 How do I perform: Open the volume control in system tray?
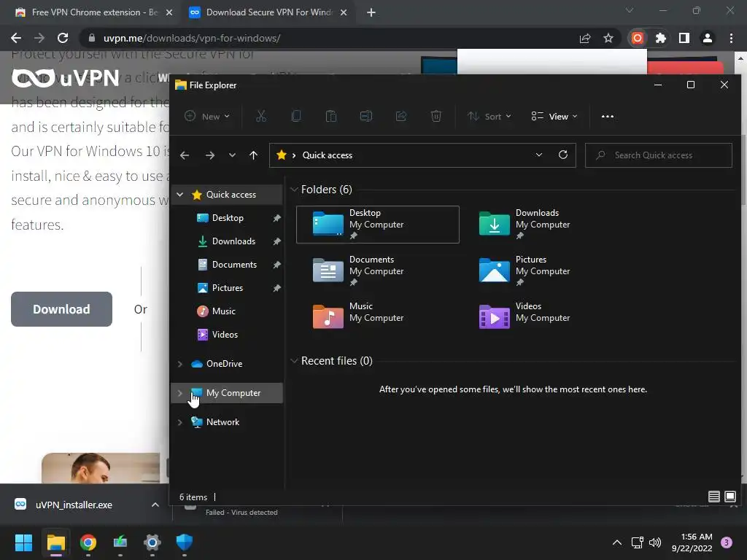[x=655, y=542]
